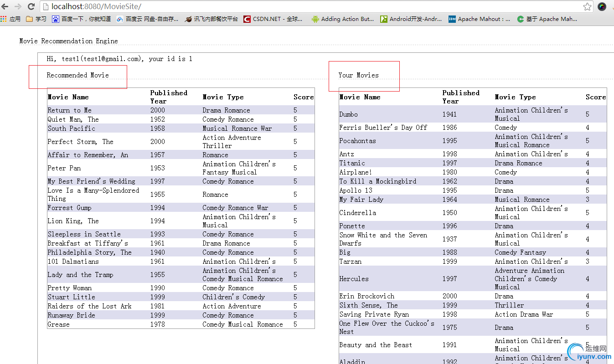Open the CSDN.NET bookmark

click(273, 19)
